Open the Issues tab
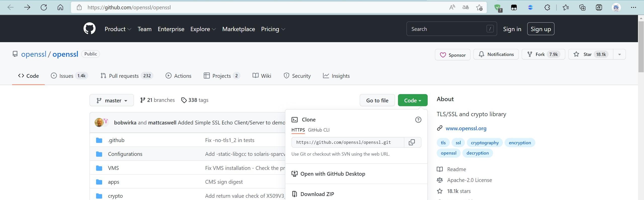644x200 pixels. (69, 76)
